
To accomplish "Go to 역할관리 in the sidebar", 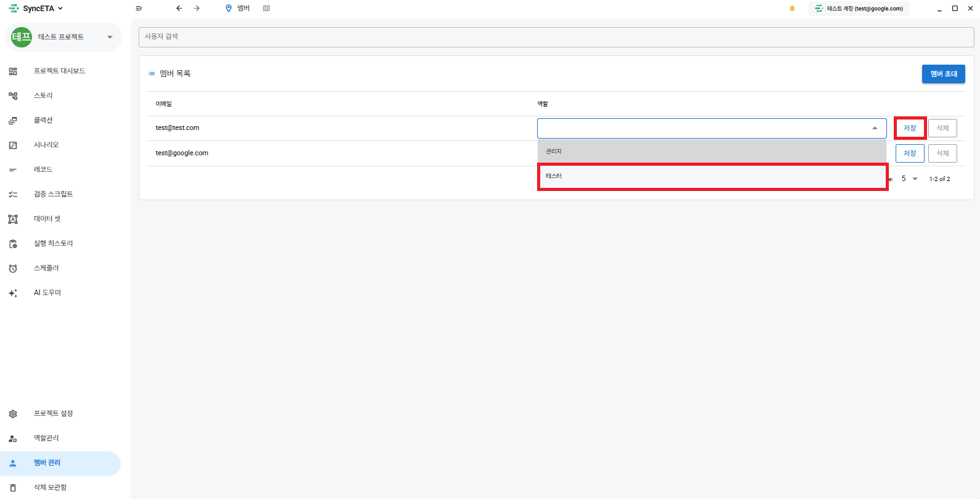I will click(x=46, y=438).
